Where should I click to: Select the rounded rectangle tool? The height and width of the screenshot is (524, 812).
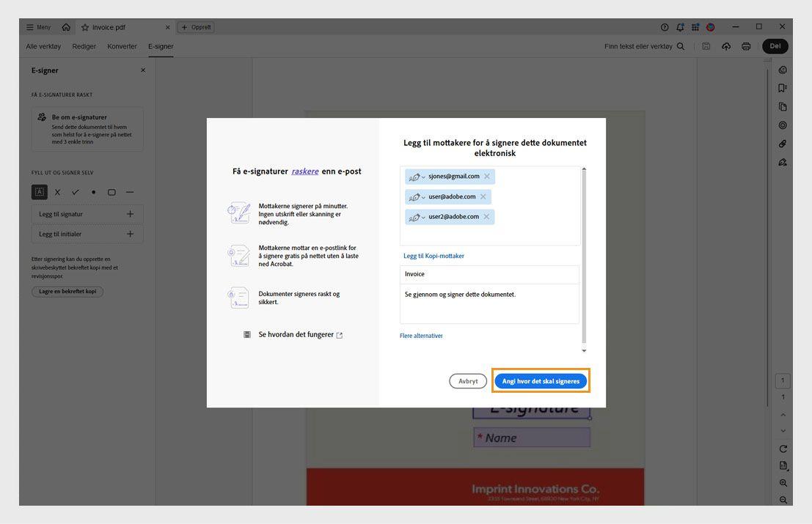coord(111,193)
